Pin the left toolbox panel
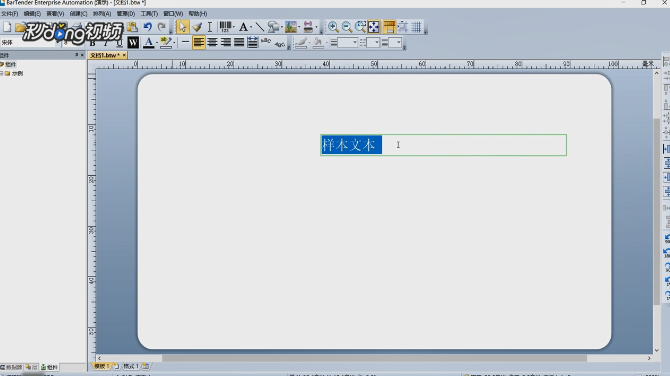 pyautogui.click(x=76, y=55)
